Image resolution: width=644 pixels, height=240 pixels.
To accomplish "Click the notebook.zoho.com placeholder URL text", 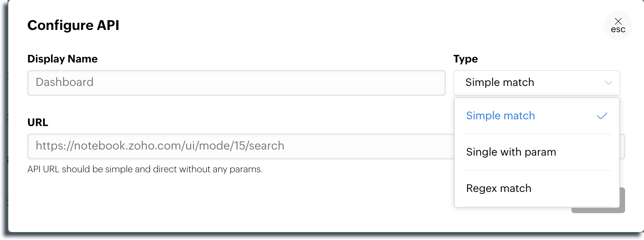I will point(160,146).
